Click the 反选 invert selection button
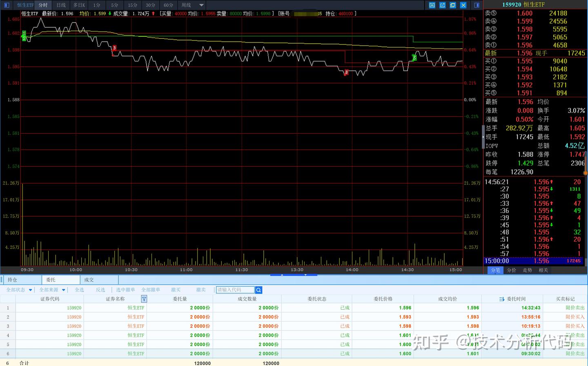Image resolution: width=588 pixels, height=366 pixels. [100, 290]
